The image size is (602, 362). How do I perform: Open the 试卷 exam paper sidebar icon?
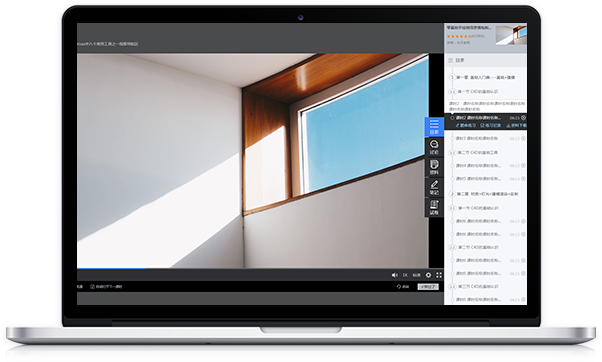[434, 207]
